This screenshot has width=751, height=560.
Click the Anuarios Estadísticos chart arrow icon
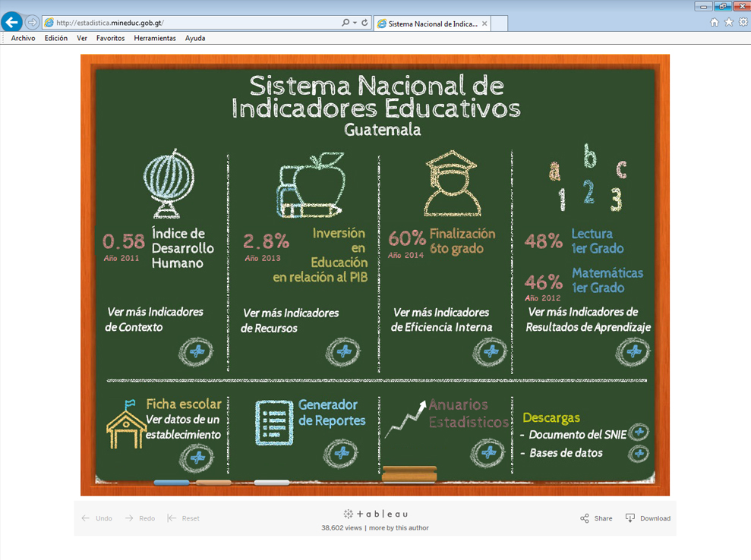(x=405, y=420)
